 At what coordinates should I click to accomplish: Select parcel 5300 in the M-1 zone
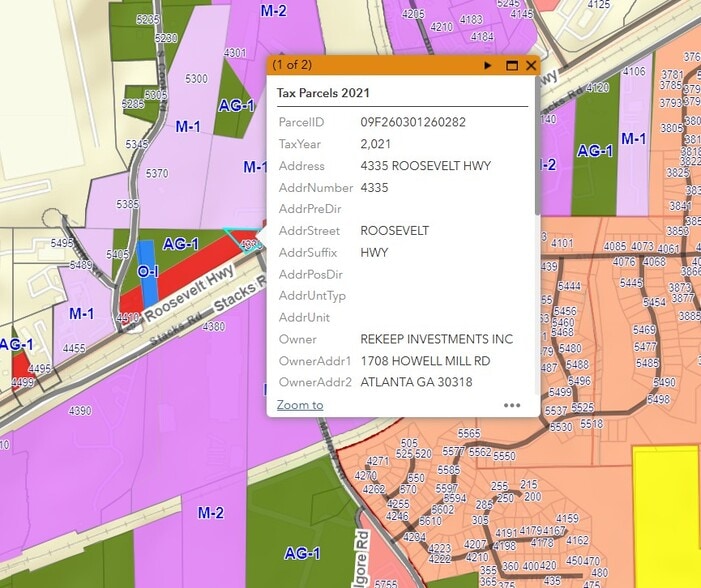click(197, 79)
